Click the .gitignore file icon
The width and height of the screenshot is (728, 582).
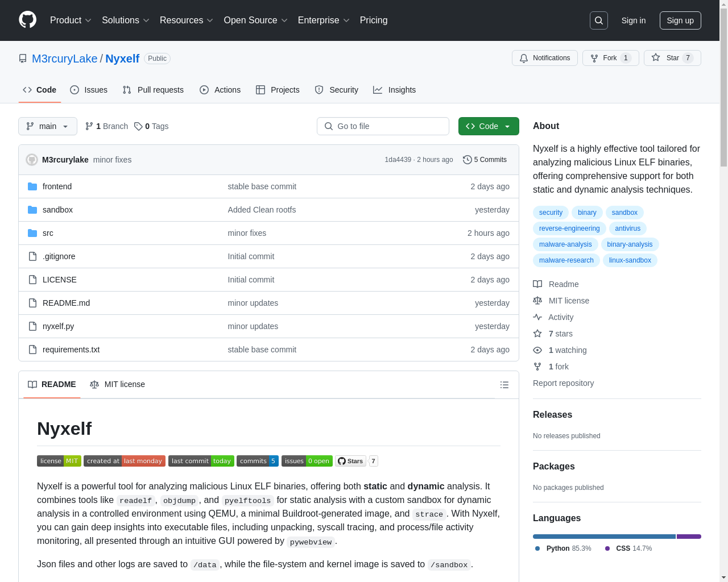(32, 256)
